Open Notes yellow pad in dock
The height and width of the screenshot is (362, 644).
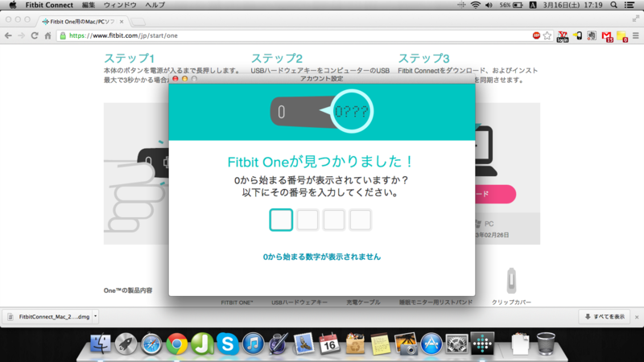(x=380, y=343)
